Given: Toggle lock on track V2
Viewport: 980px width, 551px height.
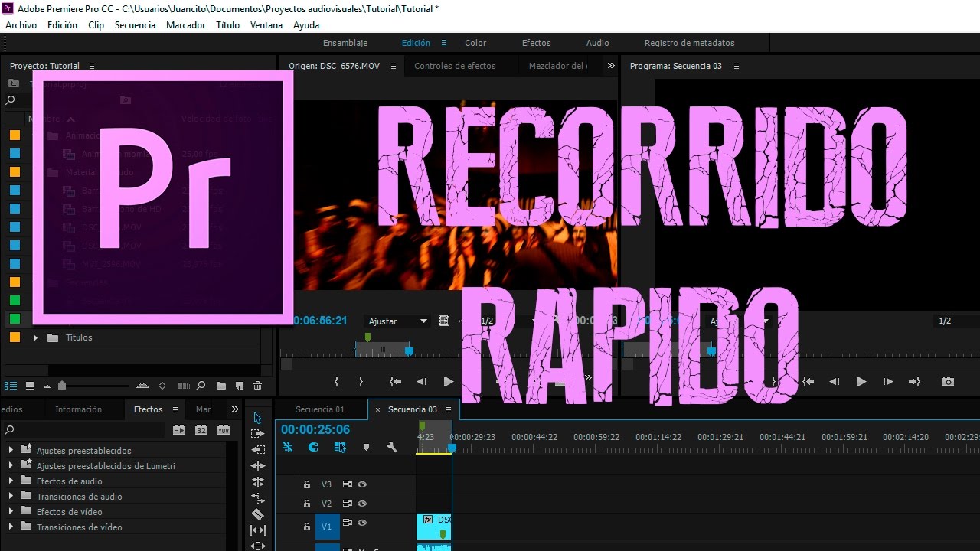Looking at the screenshot, I should tap(306, 504).
